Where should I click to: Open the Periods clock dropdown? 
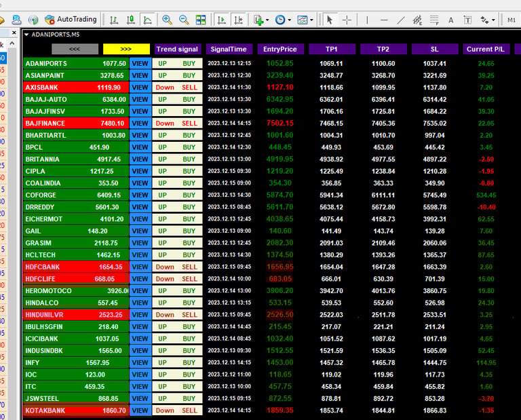click(x=283, y=20)
